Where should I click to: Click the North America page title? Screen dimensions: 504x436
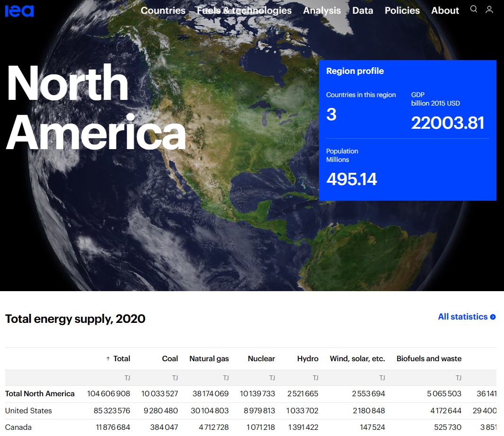(96, 108)
